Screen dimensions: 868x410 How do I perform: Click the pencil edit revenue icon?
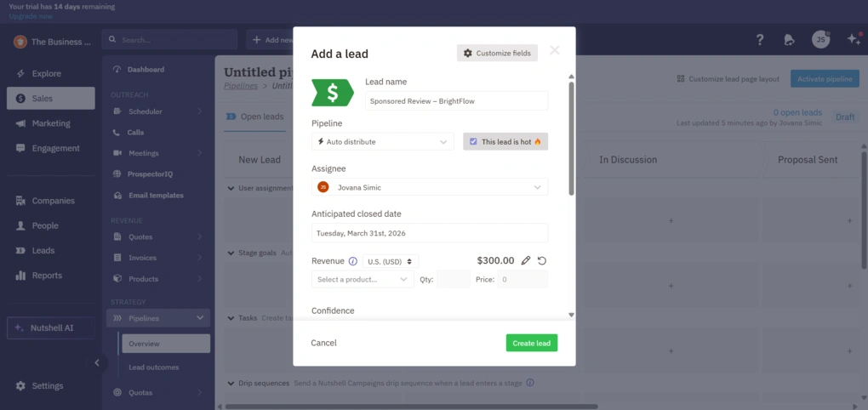(526, 261)
